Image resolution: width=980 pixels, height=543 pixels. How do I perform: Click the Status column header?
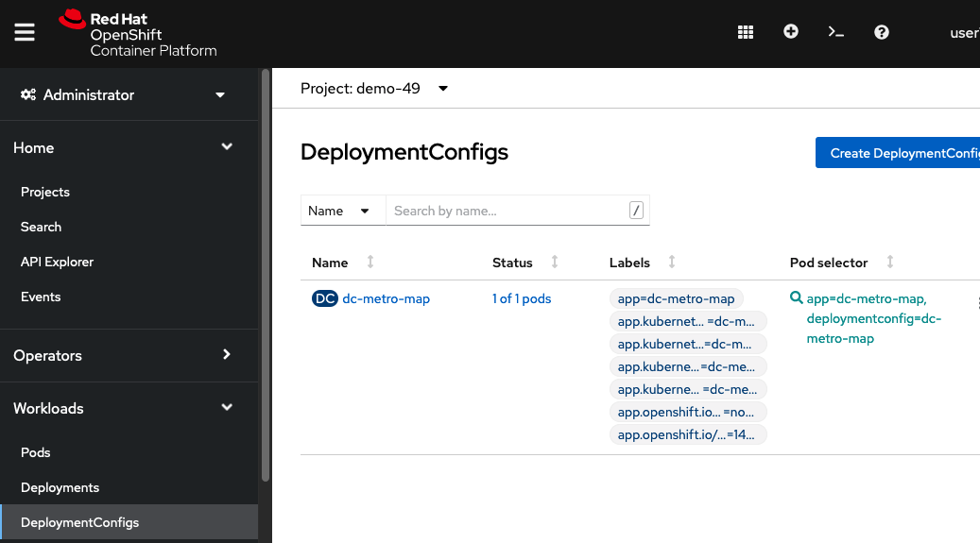[512, 263]
